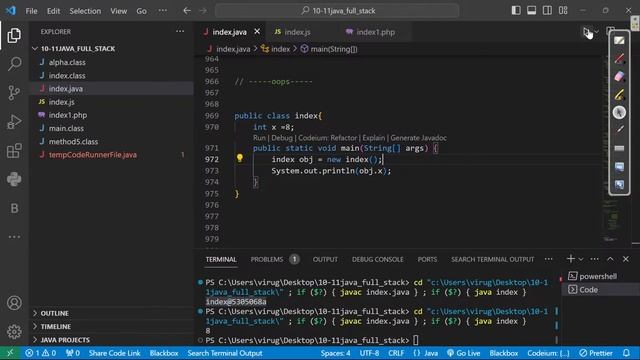Select the red pen annotation tool
The image size is (640, 360).
(619, 59)
